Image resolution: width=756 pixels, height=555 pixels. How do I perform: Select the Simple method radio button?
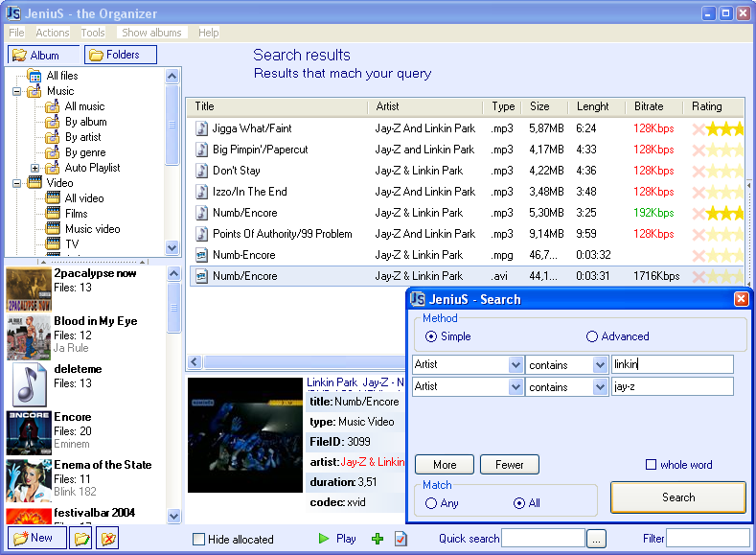[x=431, y=336]
